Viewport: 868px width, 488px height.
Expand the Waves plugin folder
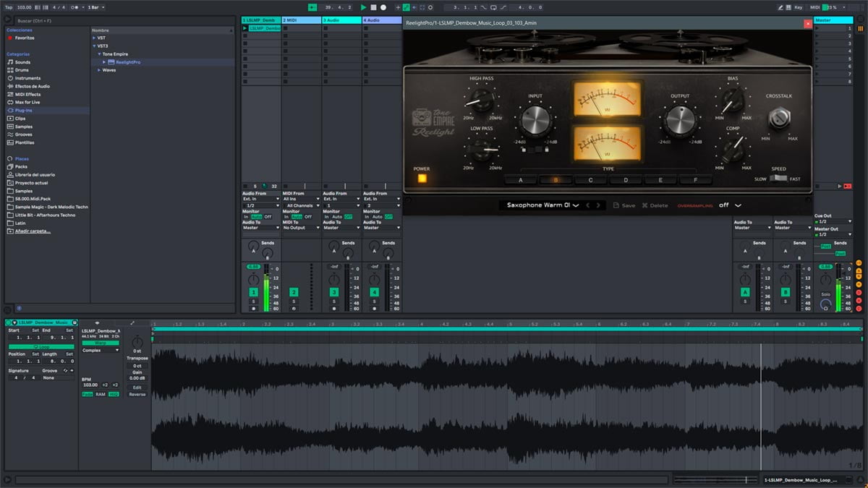(100, 70)
